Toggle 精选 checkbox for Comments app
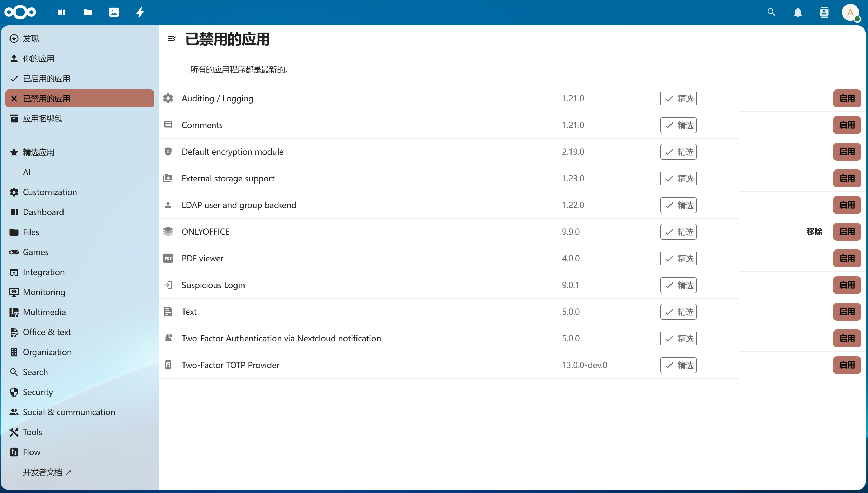 click(x=678, y=125)
